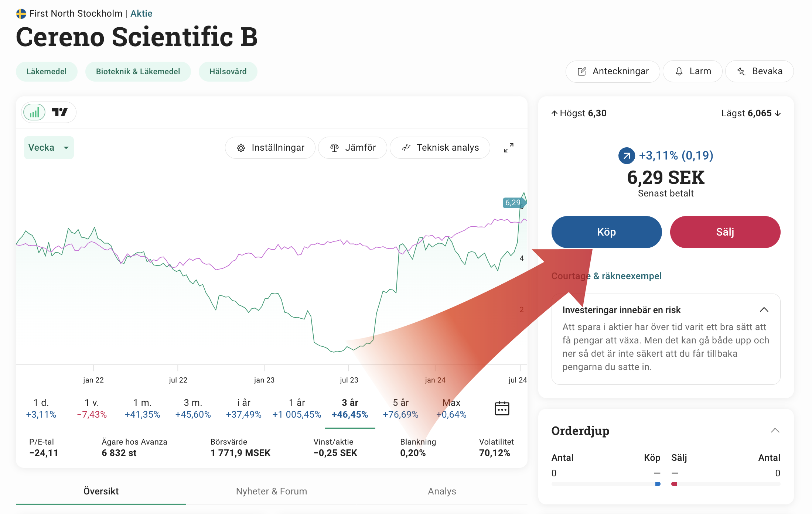This screenshot has width=812, height=514.
Task: Open chart Inställningar gear settings
Action: (x=270, y=148)
